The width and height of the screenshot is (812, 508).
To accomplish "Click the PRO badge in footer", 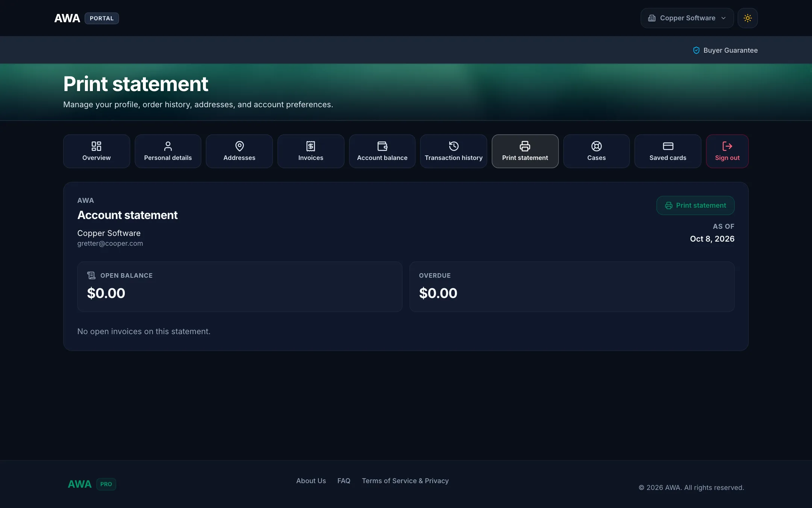I will click(x=106, y=484).
